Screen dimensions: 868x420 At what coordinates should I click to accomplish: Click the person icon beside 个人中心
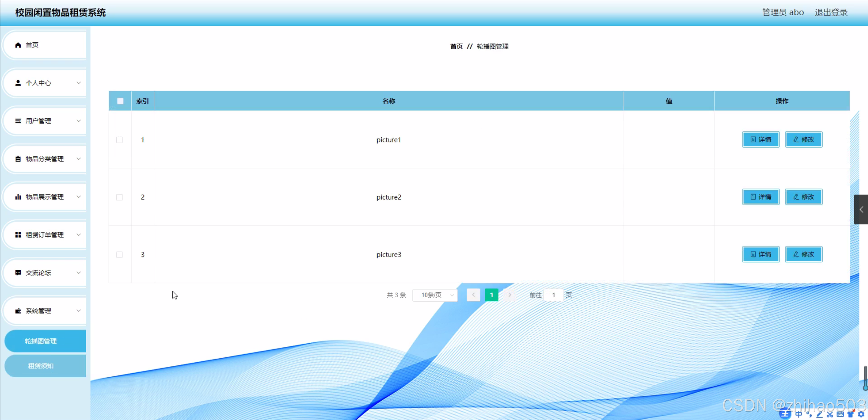click(x=18, y=83)
